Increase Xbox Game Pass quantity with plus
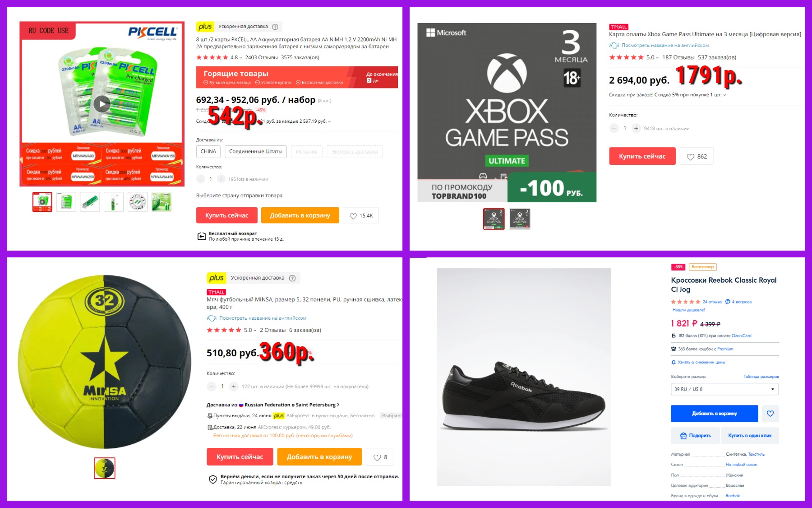 [636, 128]
